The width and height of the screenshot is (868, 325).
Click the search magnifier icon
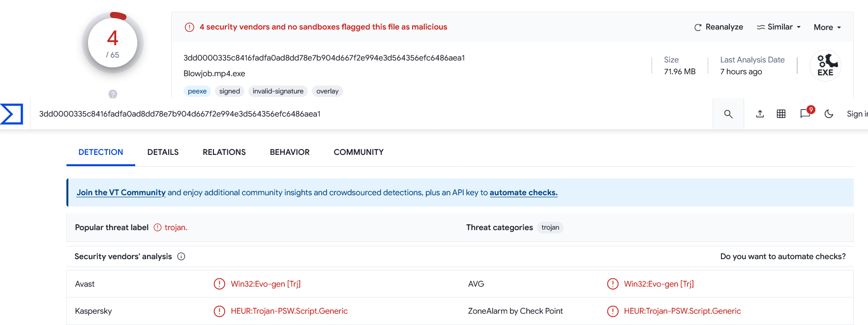[x=728, y=114]
